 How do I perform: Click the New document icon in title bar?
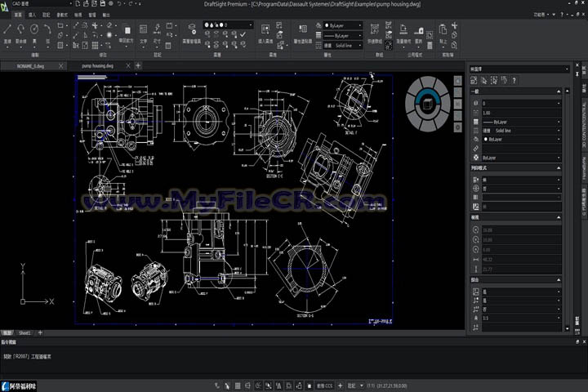(78, 4)
